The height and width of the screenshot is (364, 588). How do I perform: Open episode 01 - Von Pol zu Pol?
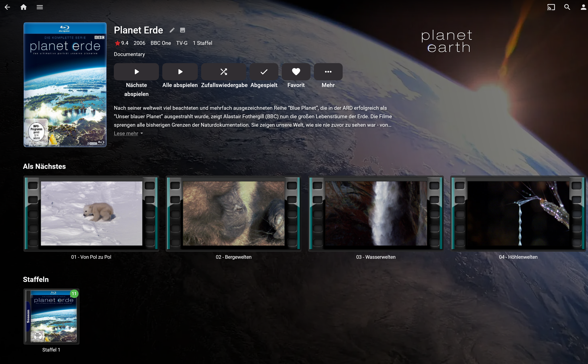91,213
